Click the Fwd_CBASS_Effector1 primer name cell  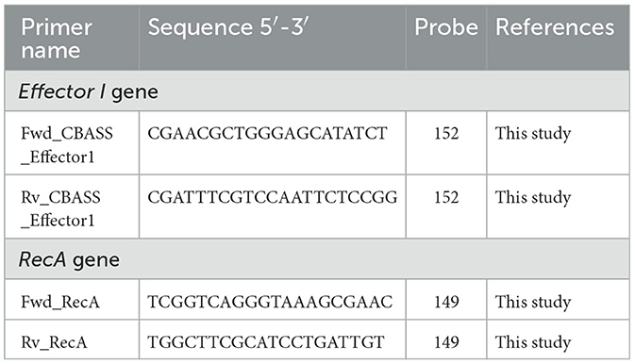click(72, 143)
